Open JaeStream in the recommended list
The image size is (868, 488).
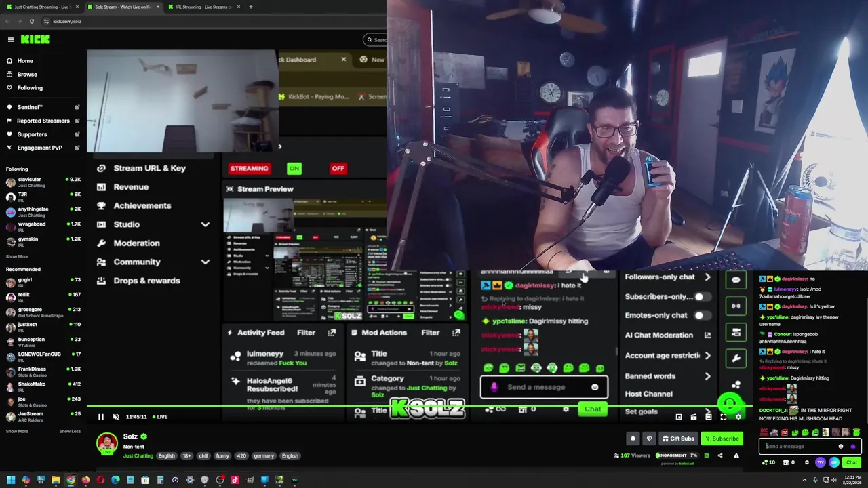(43, 416)
